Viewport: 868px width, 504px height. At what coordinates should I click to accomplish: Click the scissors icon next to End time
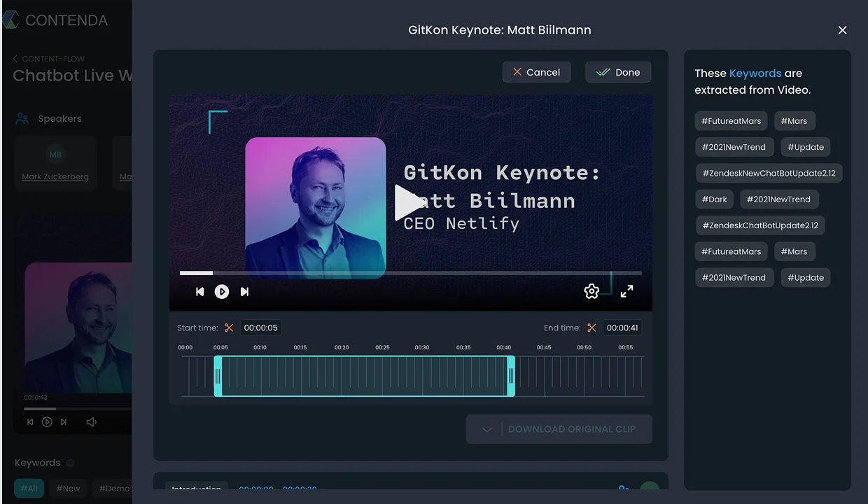pyautogui.click(x=591, y=328)
